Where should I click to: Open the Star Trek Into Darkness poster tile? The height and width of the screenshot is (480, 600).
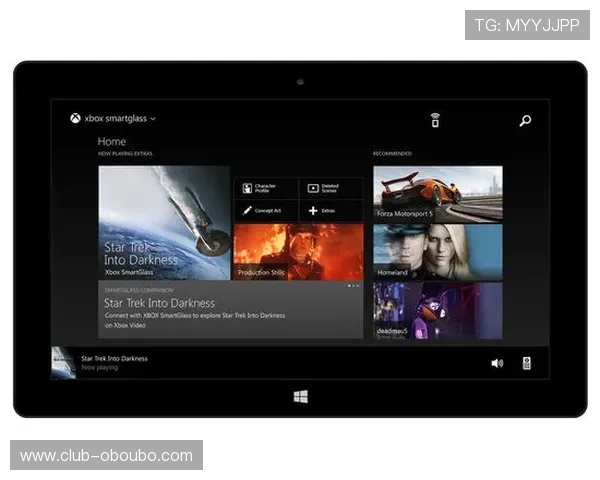click(164, 222)
